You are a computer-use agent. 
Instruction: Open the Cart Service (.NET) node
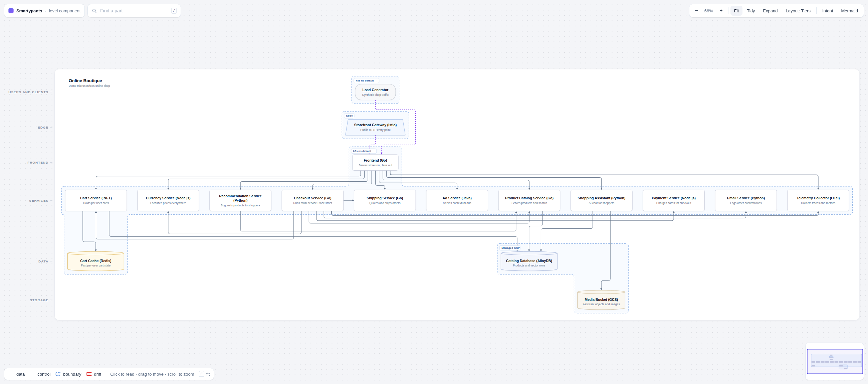point(96,200)
